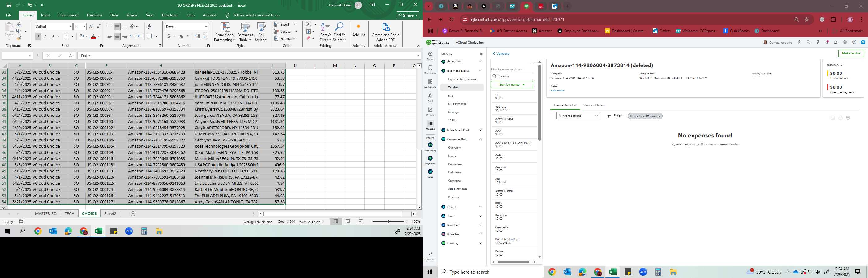
Task: Click the Increase Indent icon in Excel
Action: coord(140,36)
